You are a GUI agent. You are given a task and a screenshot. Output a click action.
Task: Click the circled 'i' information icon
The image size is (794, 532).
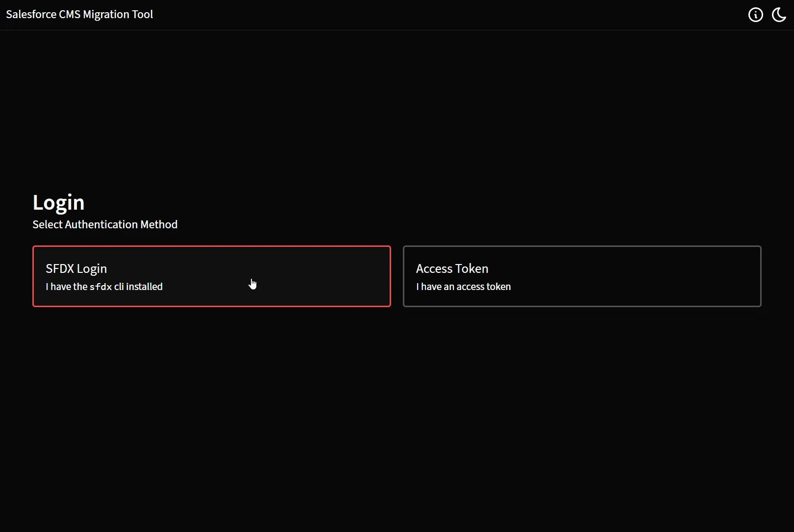click(x=755, y=15)
